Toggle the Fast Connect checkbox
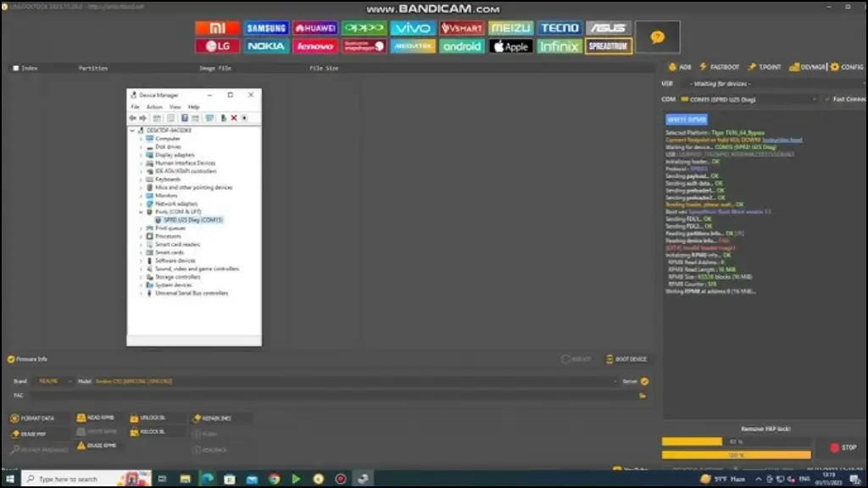868x488 pixels. [827, 100]
